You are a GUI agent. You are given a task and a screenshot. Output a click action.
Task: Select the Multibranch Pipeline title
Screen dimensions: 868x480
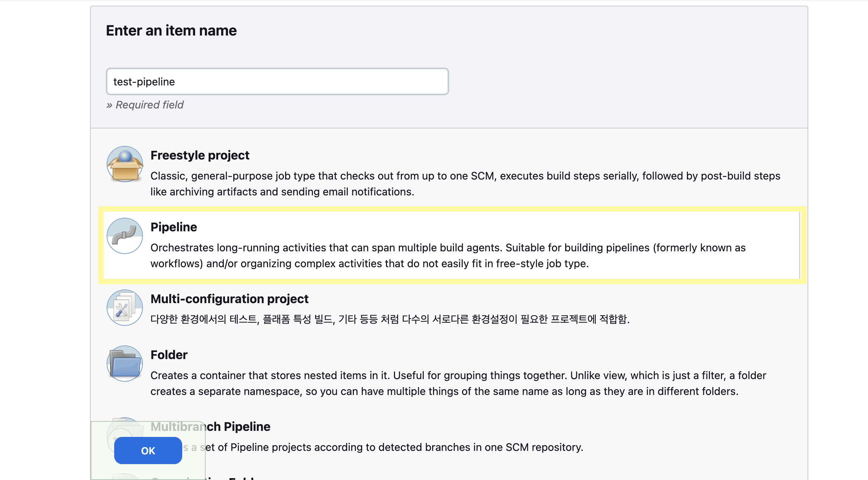(x=211, y=427)
